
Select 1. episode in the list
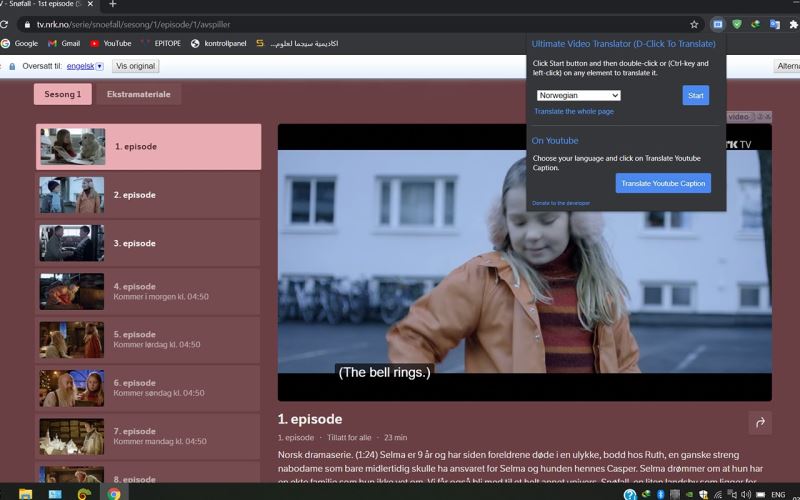pos(148,146)
